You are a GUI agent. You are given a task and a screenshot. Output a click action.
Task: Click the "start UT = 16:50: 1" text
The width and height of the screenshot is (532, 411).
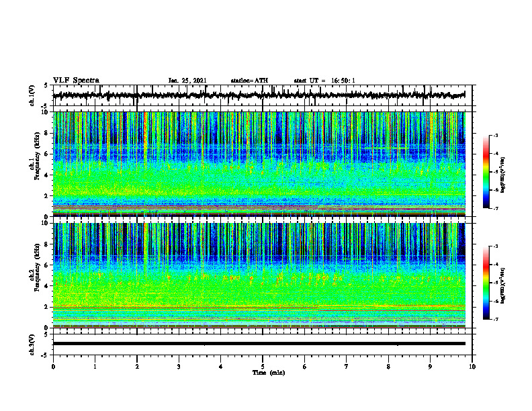(324, 81)
